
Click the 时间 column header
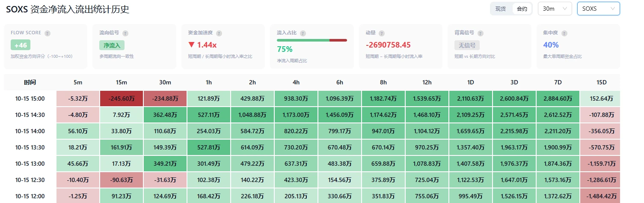(30, 82)
